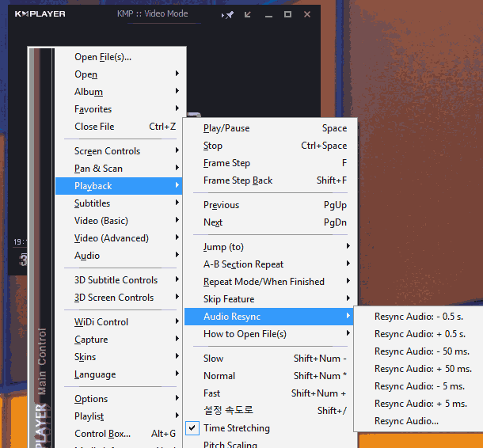Viewport: 483px width, 448px height.
Task: Open the Playlist submenu
Action: click(x=120, y=416)
